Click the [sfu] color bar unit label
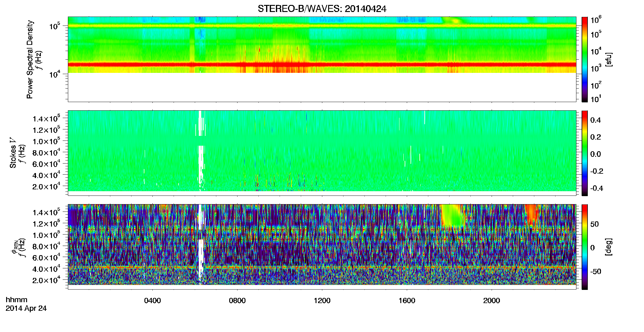Image resolution: width=644 pixels, height=332 pixels. (608, 59)
